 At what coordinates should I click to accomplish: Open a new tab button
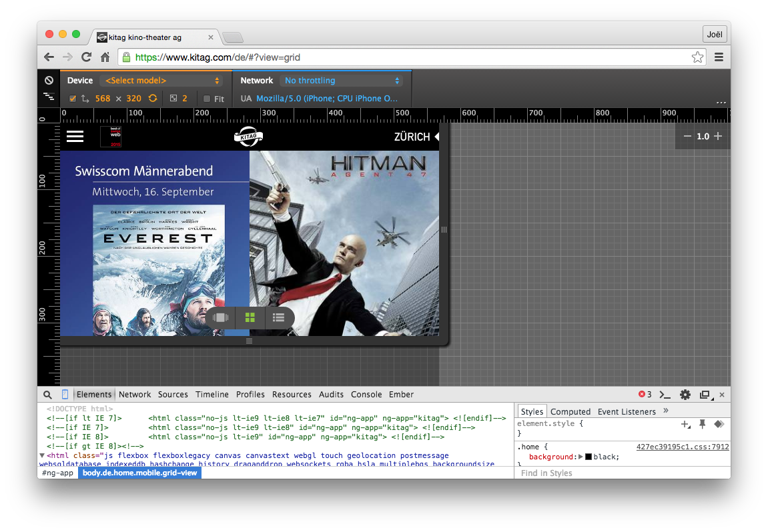pyautogui.click(x=232, y=37)
